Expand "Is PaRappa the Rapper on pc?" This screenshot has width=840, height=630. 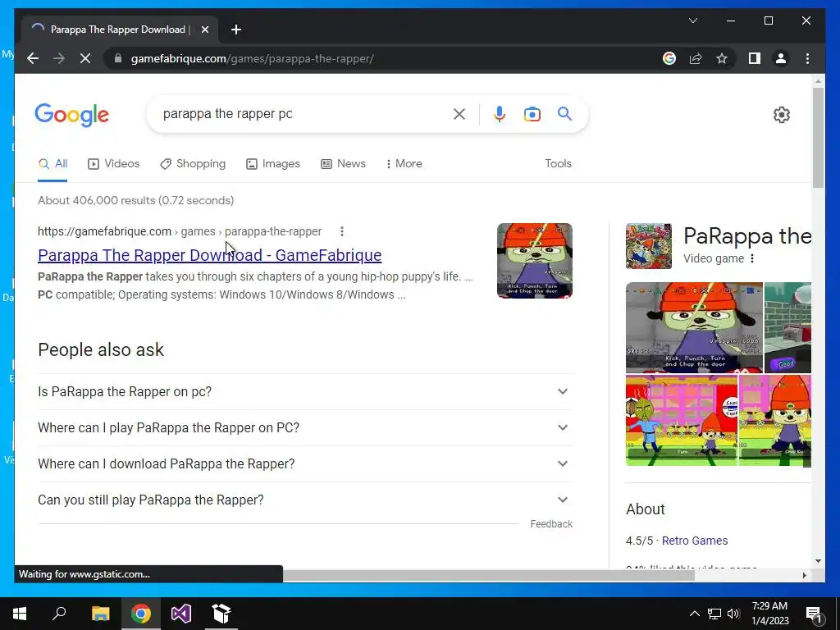tap(305, 391)
